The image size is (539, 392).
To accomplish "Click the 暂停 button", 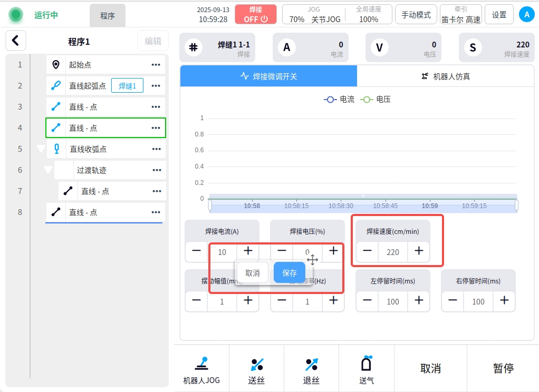I will 503,368.
